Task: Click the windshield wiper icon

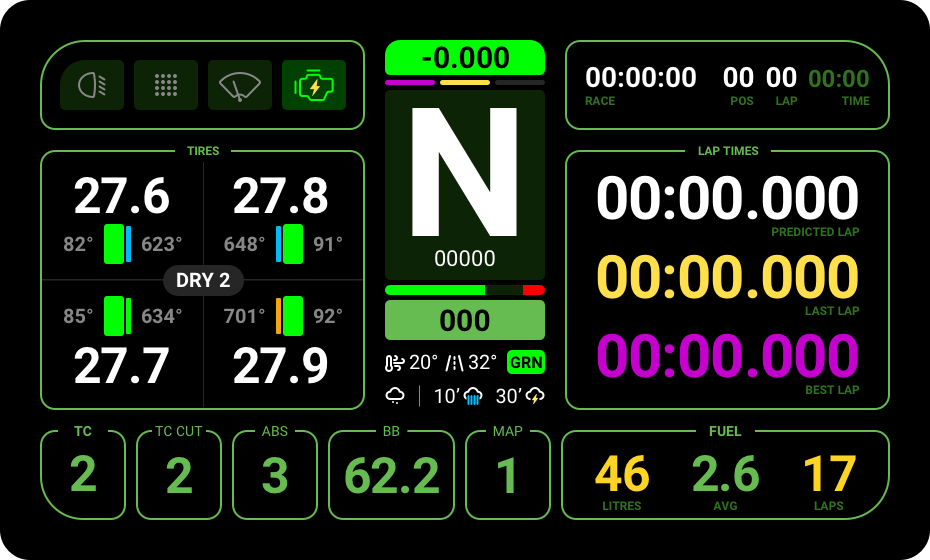Action: (x=240, y=85)
